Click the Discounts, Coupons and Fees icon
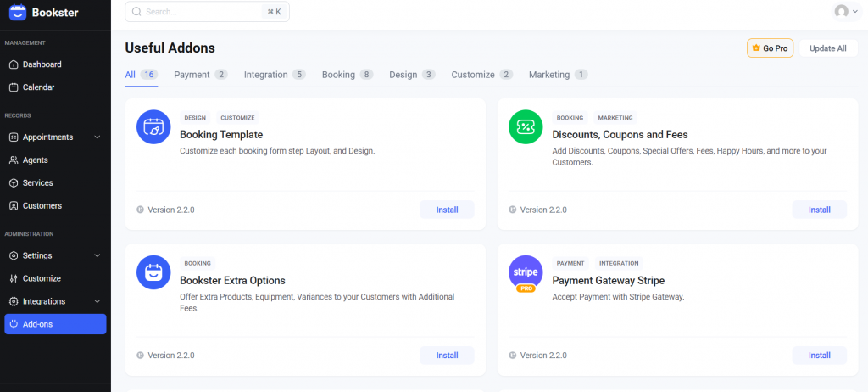The height and width of the screenshot is (392, 868). tap(526, 127)
